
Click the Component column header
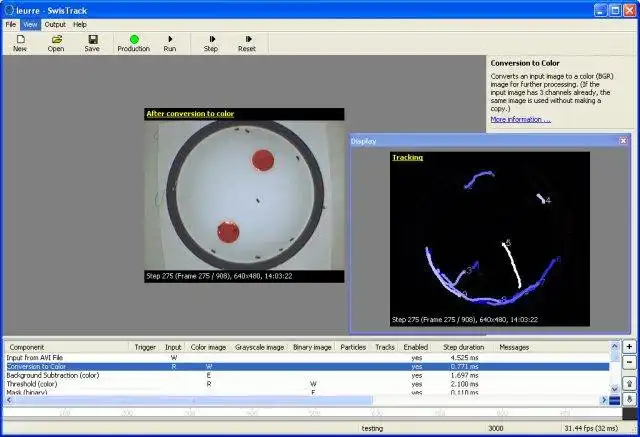pos(67,347)
